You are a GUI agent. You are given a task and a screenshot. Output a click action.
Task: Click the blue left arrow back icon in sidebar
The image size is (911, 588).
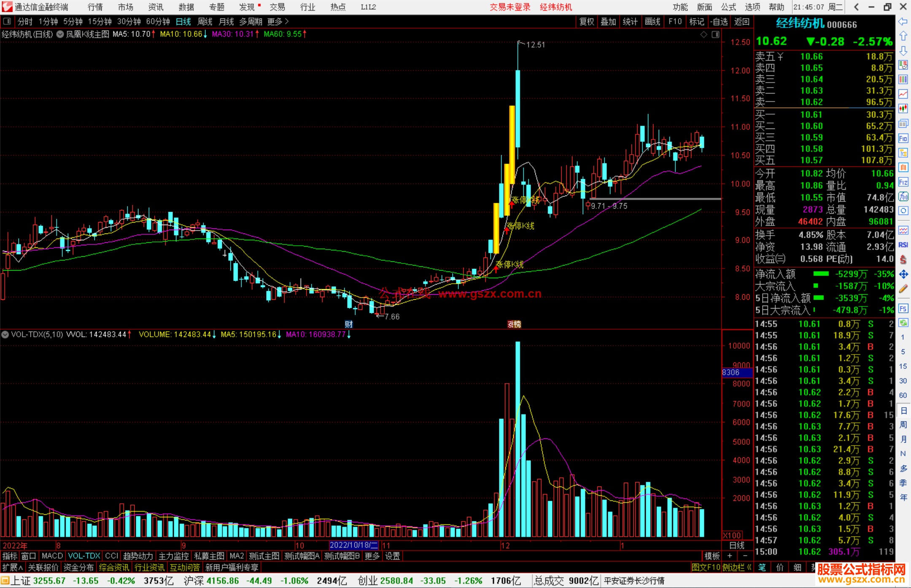click(x=903, y=21)
